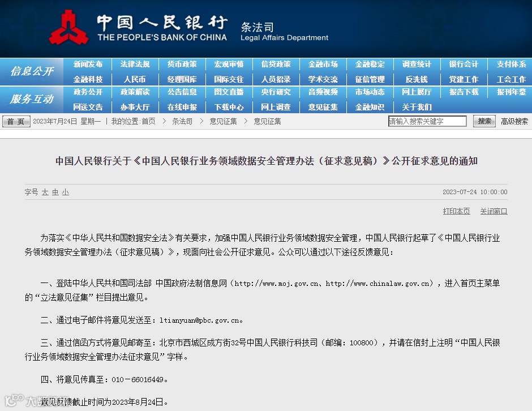532x411 pixels.
Task: Open 经理国库 menu item
Action: 182,79
